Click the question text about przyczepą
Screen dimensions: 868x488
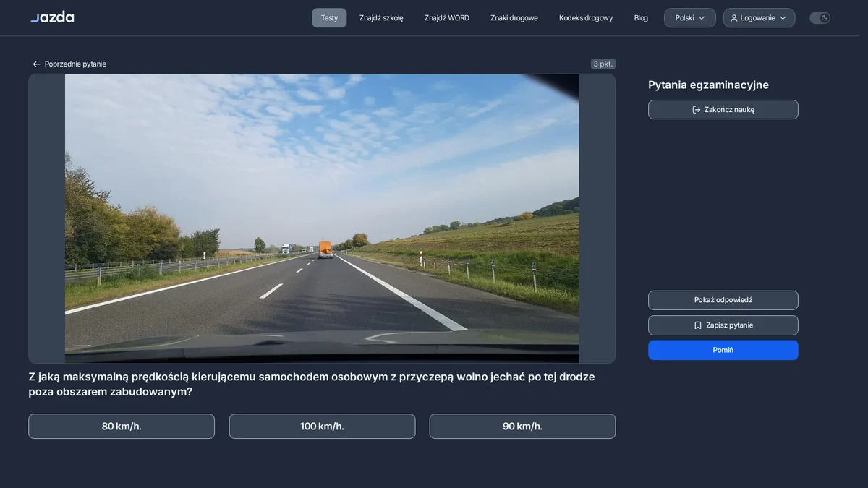pyautogui.click(x=312, y=384)
